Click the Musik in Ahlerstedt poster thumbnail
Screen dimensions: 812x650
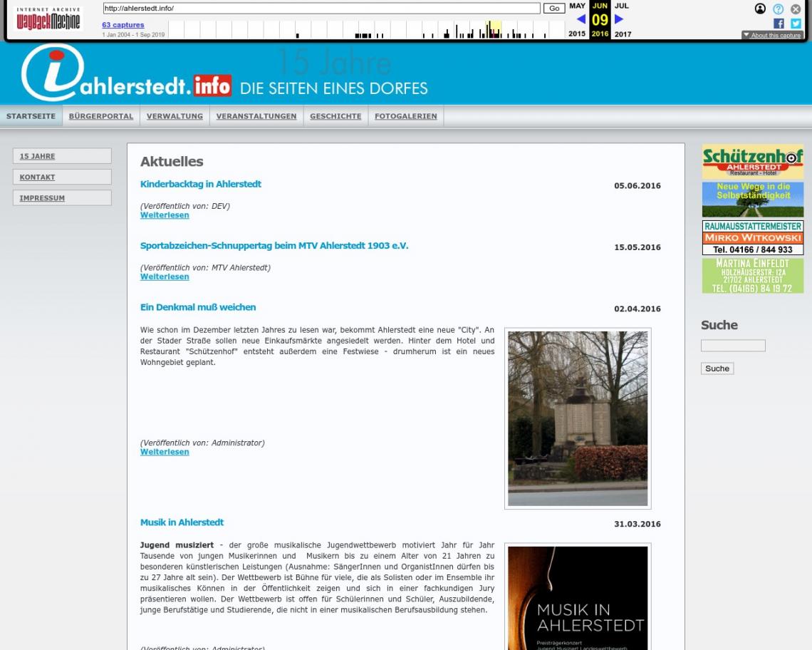click(x=578, y=597)
